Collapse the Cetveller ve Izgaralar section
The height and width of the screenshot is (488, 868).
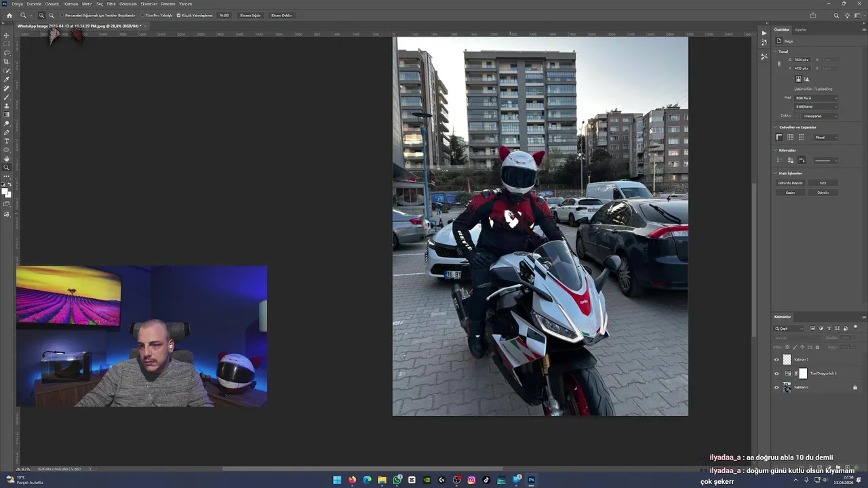tap(775, 127)
